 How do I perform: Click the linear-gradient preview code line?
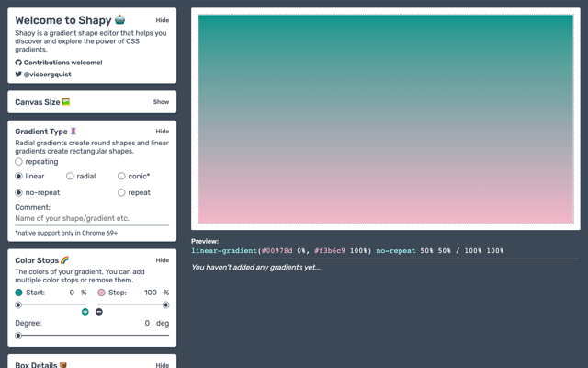click(347, 250)
